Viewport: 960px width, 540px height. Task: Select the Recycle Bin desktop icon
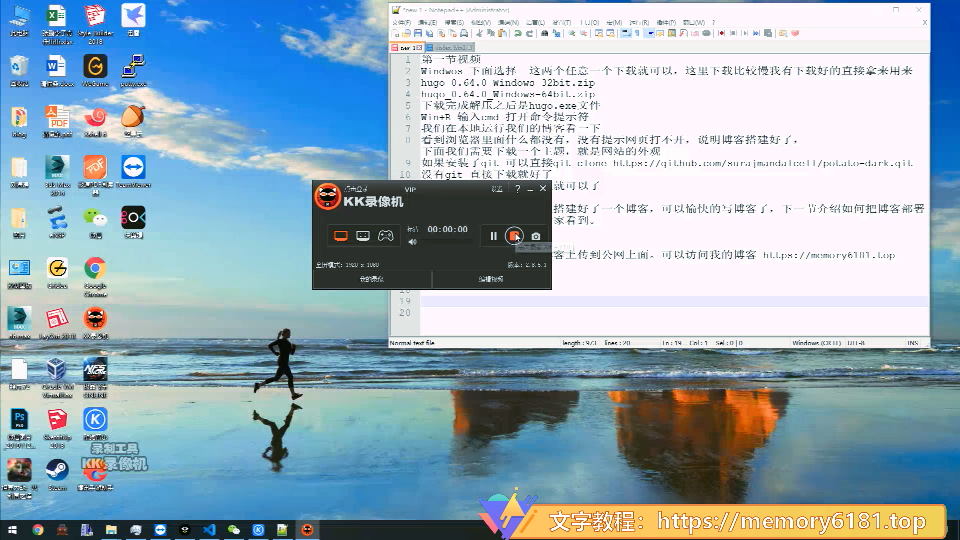point(19,70)
